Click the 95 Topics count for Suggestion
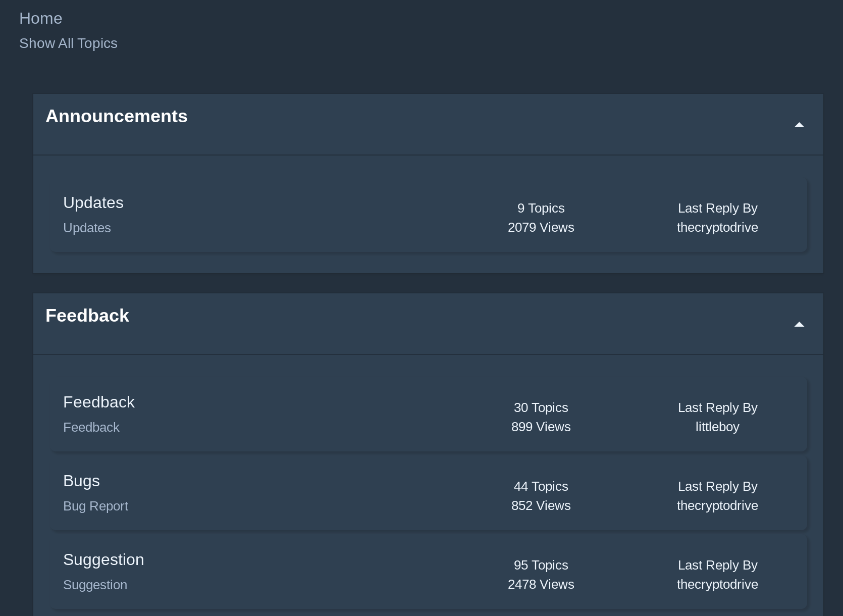Viewport: 843px width, 616px height. [541, 565]
